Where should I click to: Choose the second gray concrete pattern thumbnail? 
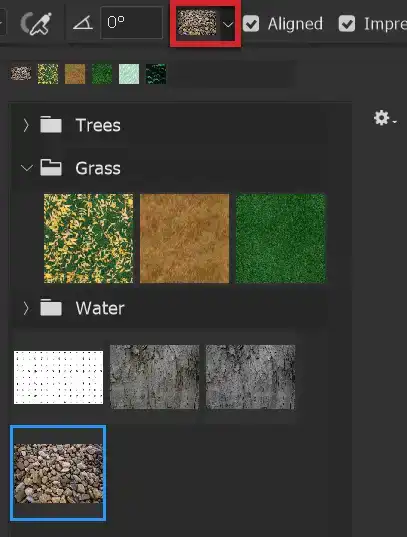click(x=250, y=377)
